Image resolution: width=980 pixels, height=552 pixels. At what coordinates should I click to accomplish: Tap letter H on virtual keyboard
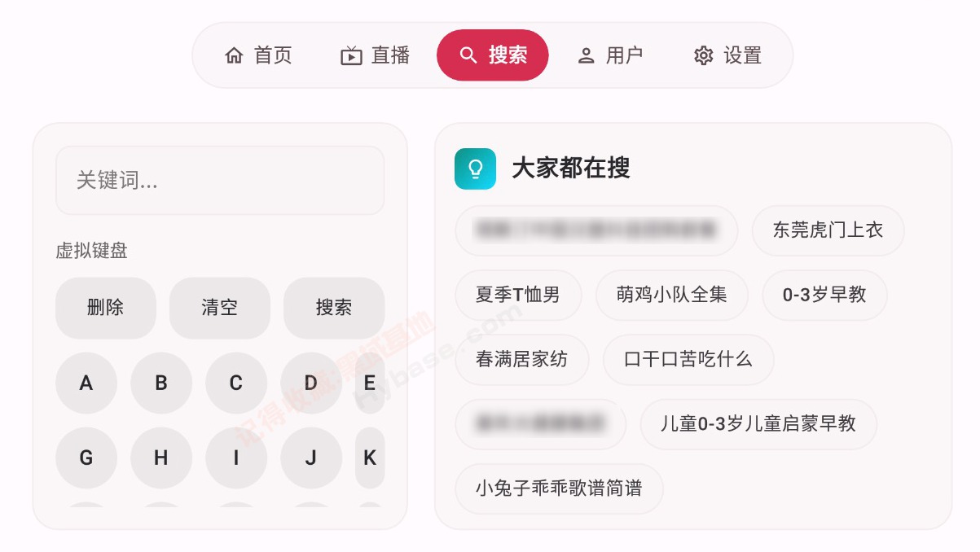point(161,458)
